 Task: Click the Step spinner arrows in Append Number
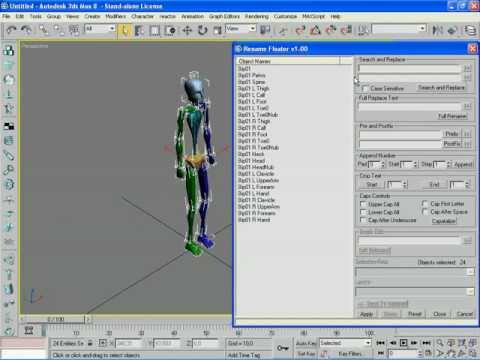pyautogui.click(x=449, y=164)
